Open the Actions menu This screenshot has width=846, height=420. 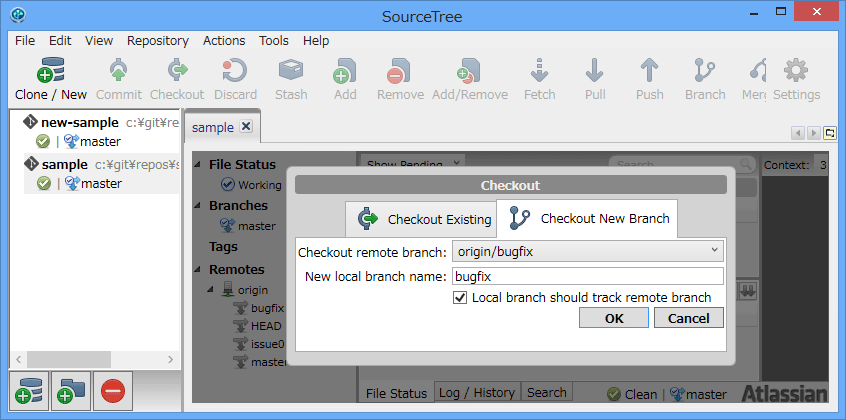point(224,40)
